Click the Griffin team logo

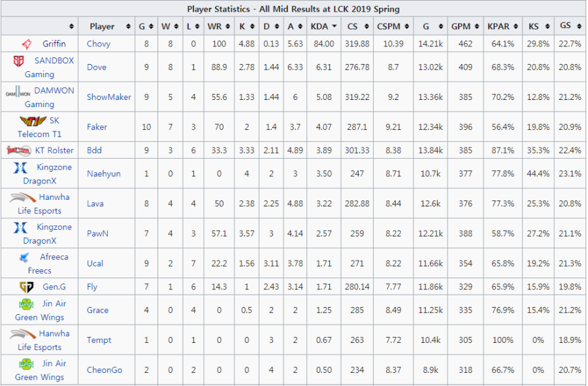[x=26, y=44]
